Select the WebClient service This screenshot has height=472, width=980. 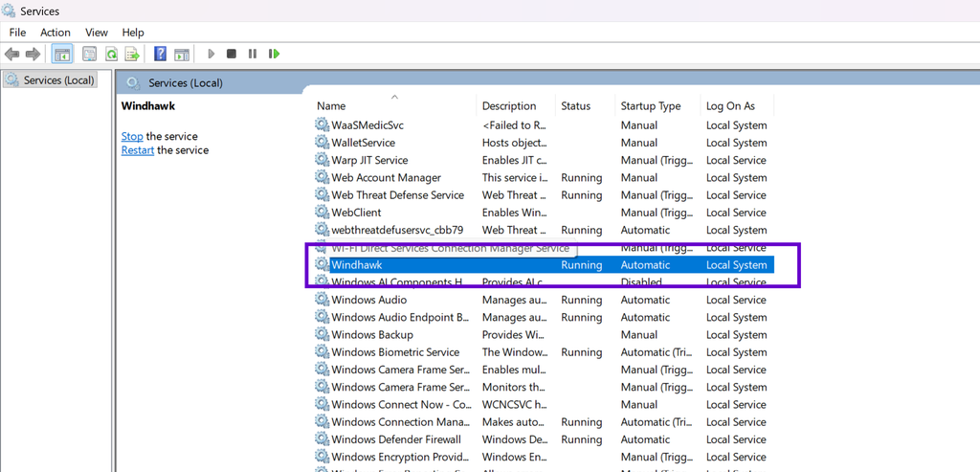(356, 213)
